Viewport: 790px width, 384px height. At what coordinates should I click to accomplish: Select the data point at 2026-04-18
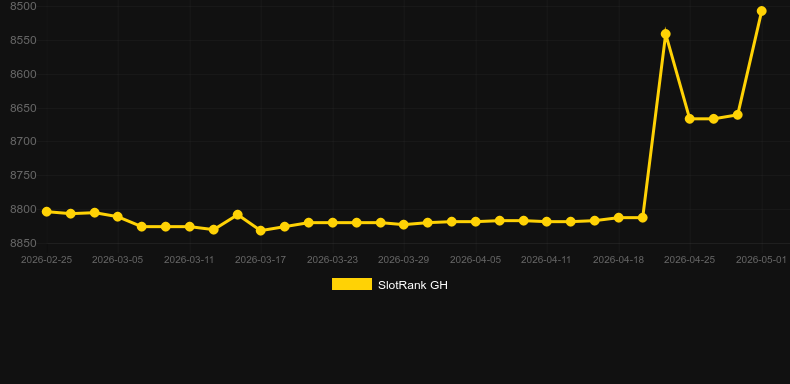pyautogui.click(x=619, y=218)
